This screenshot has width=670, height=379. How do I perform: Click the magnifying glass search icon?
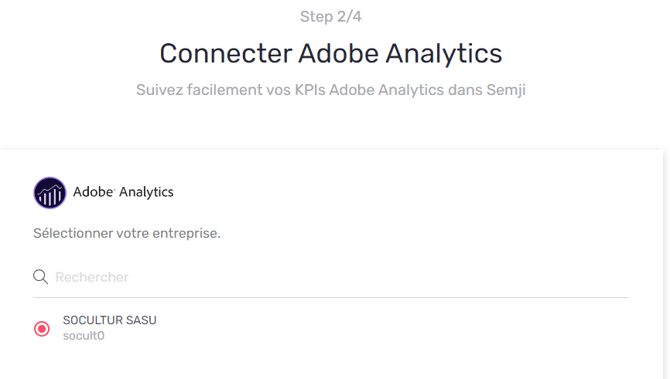point(41,277)
